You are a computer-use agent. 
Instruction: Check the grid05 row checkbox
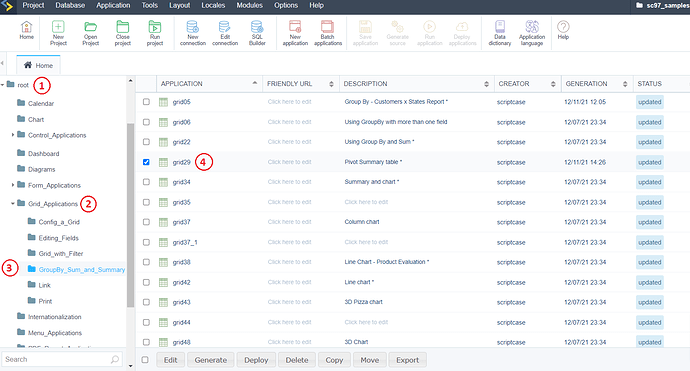tap(146, 102)
